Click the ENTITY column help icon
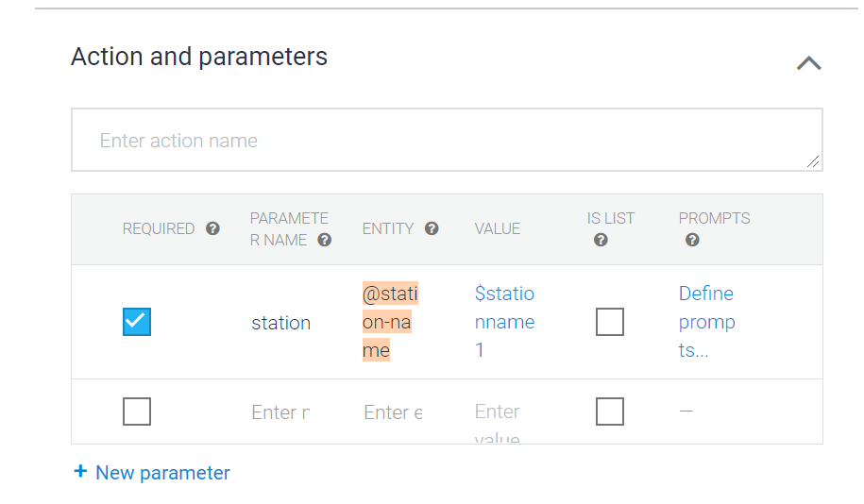This screenshot has width=864, height=504. 432,228
